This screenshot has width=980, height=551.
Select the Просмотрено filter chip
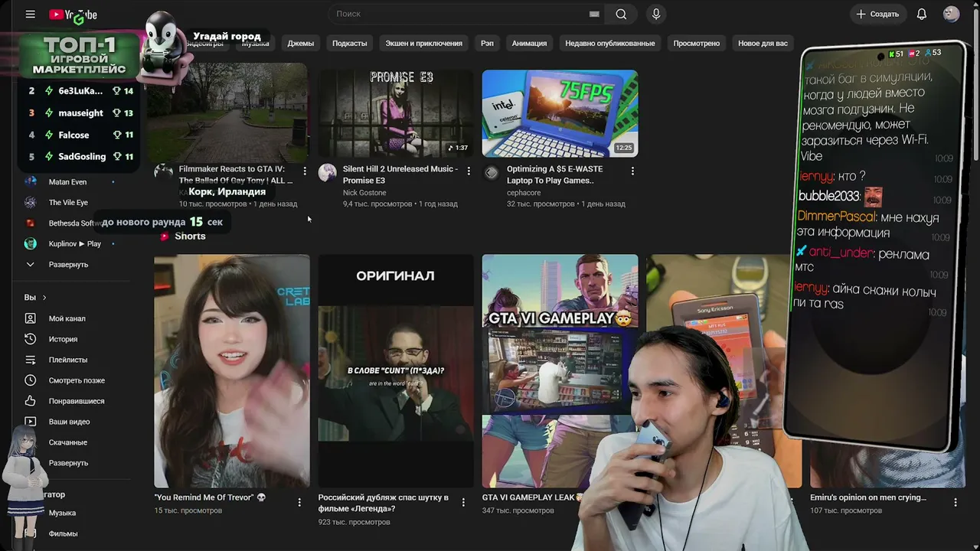tap(696, 44)
